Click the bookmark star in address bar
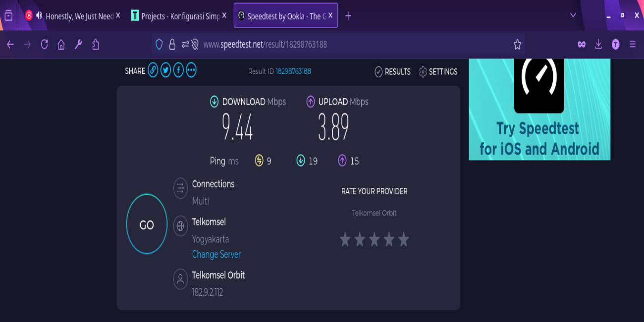Image resolution: width=644 pixels, height=322 pixels. click(517, 45)
